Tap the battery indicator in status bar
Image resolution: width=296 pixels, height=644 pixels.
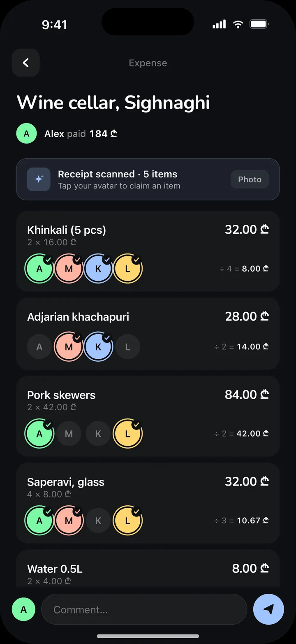click(259, 24)
